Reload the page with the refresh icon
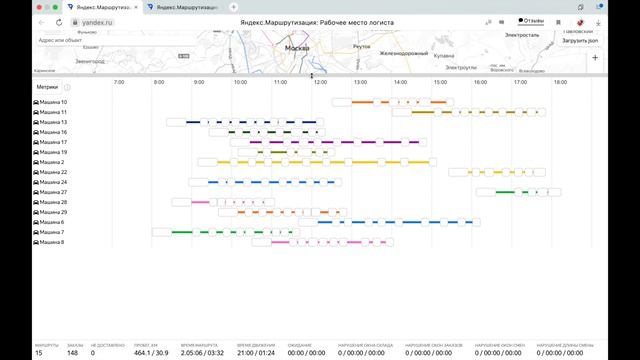640x360 pixels. (x=59, y=23)
